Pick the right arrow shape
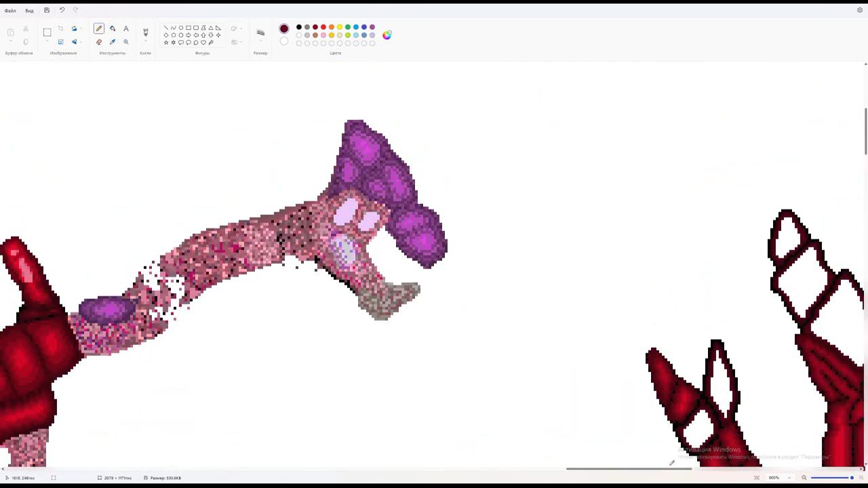The width and height of the screenshot is (868, 488). tap(188, 35)
